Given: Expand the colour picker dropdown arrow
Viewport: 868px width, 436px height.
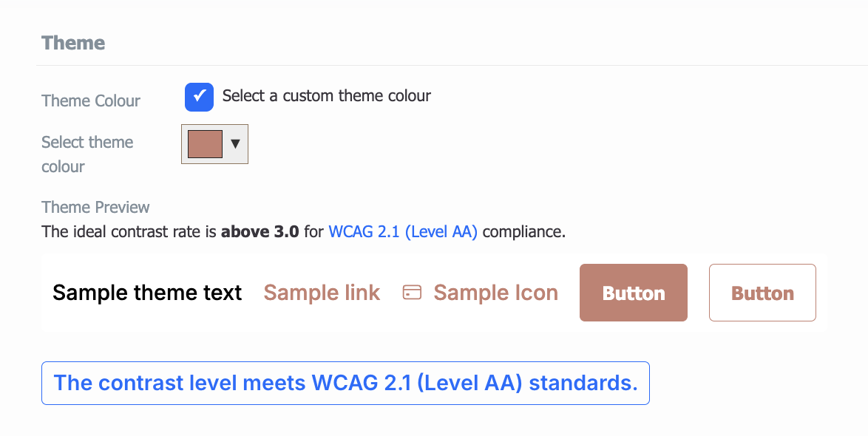Looking at the screenshot, I should (235, 144).
